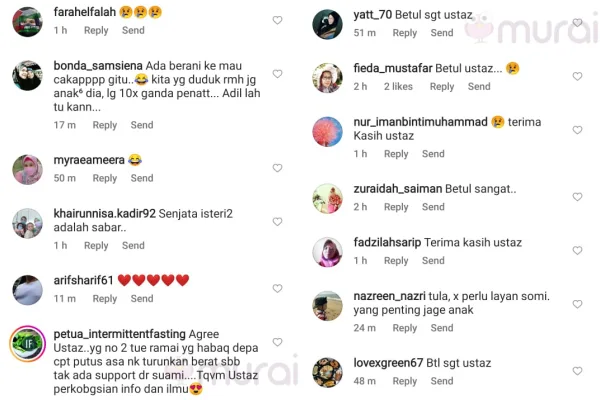
Task: View 2 likes on fieda_mustafar's comment
Action: tap(398, 87)
